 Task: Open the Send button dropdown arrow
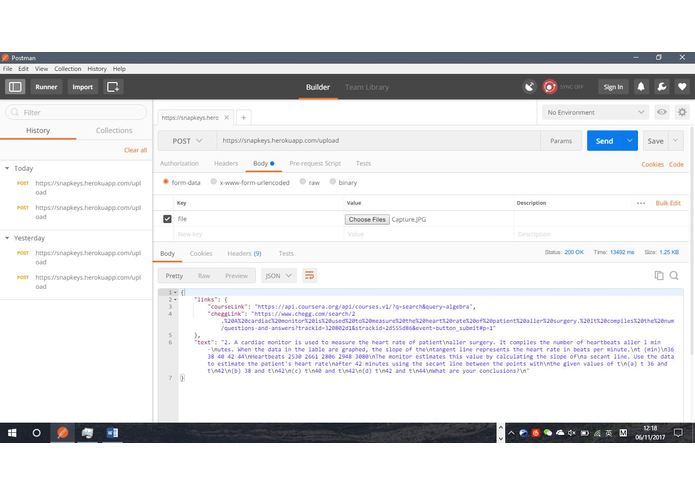click(629, 140)
